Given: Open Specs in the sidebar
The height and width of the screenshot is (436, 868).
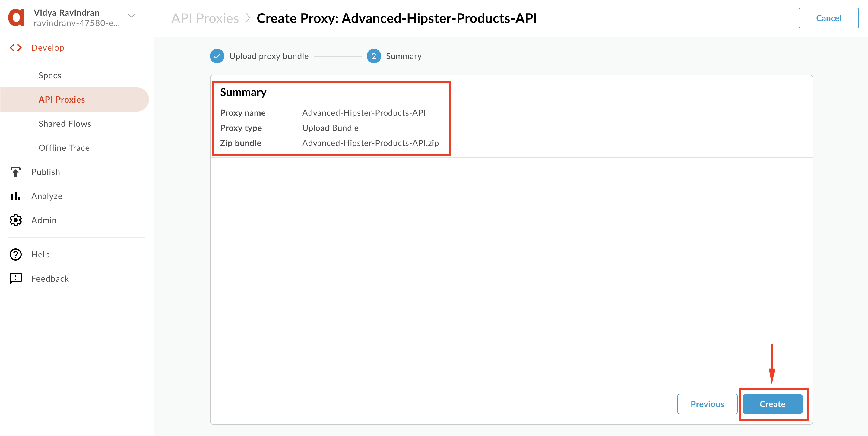Looking at the screenshot, I should (50, 75).
